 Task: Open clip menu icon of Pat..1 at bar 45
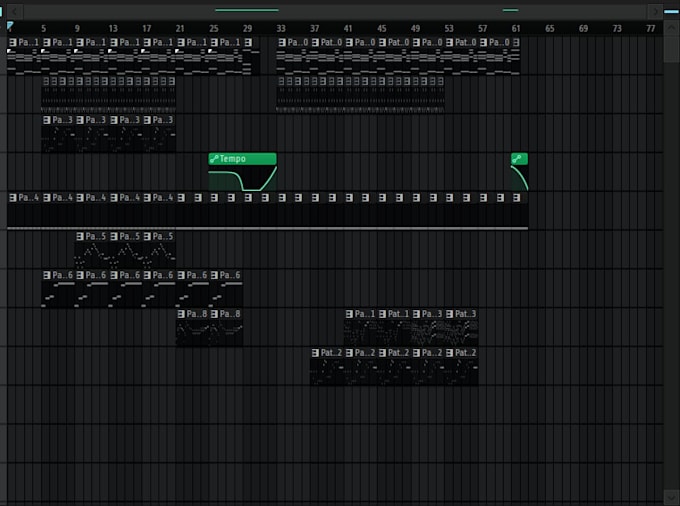(382, 314)
